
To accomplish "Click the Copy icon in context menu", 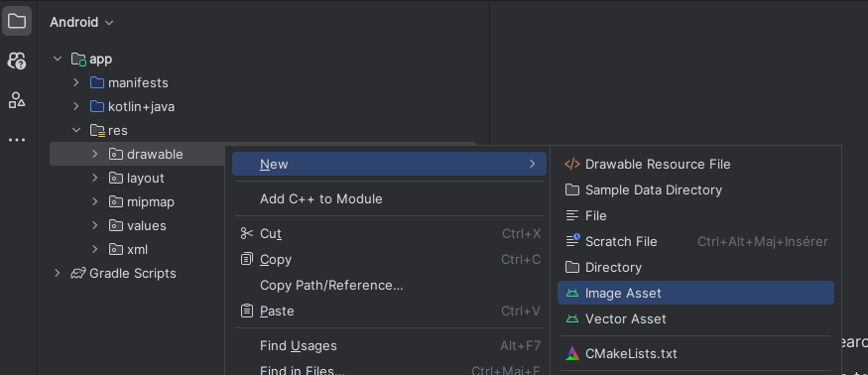I will click(x=247, y=259).
